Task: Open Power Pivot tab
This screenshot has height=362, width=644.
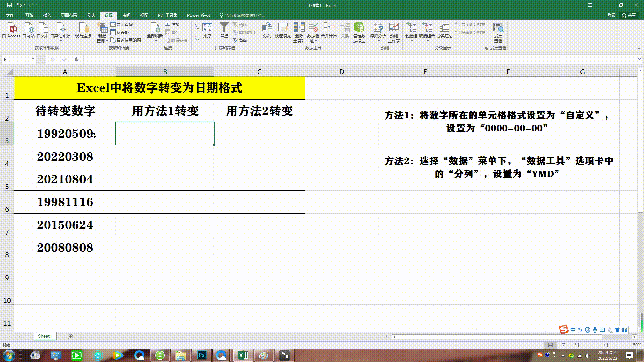Action: coord(199,15)
